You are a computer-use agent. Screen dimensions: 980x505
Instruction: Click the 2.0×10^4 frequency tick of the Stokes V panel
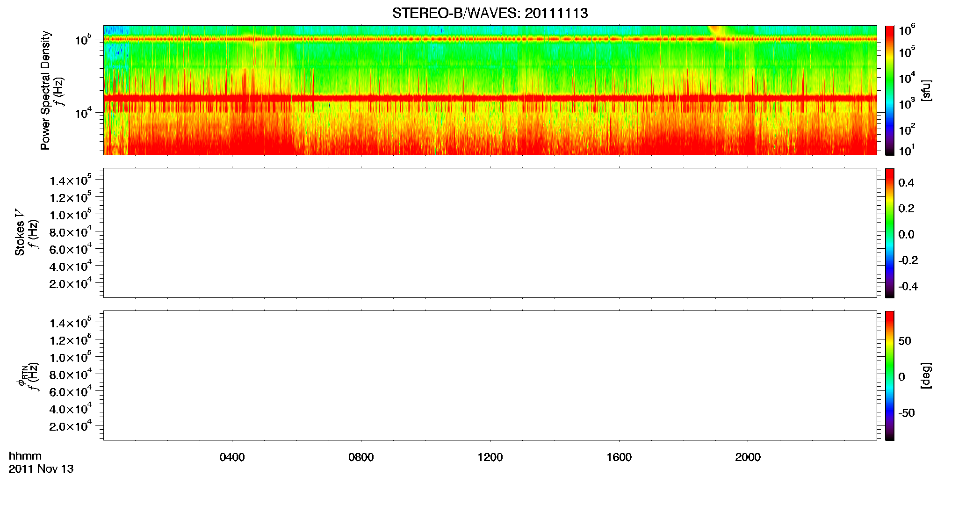pyautogui.click(x=71, y=283)
